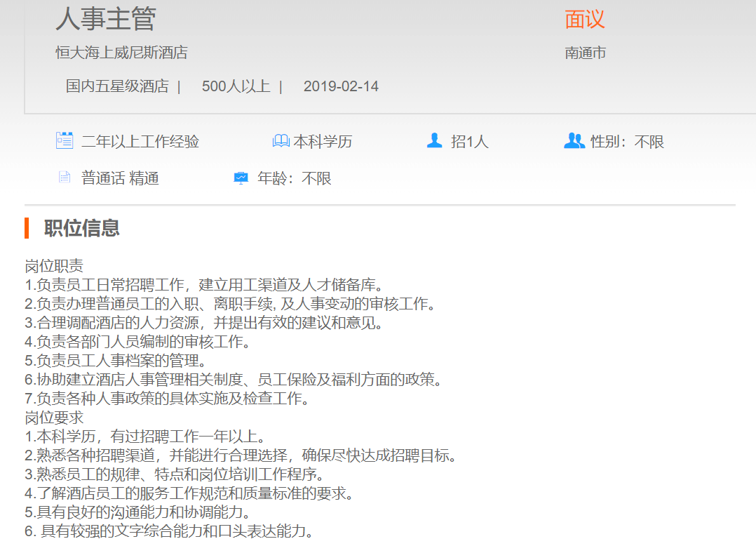Click the open book icon beside 本科学历
Screen dimensions: 756x546
(x=281, y=142)
